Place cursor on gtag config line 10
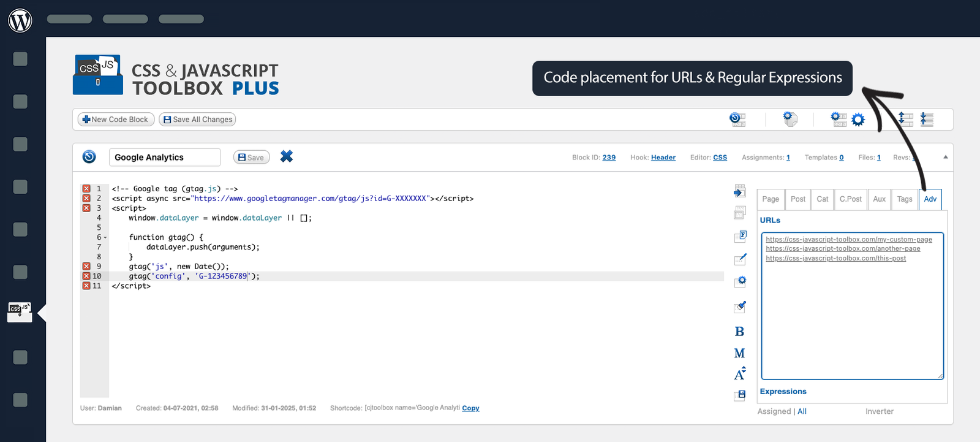This screenshot has height=442, width=980. pyautogui.click(x=194, y=276)
